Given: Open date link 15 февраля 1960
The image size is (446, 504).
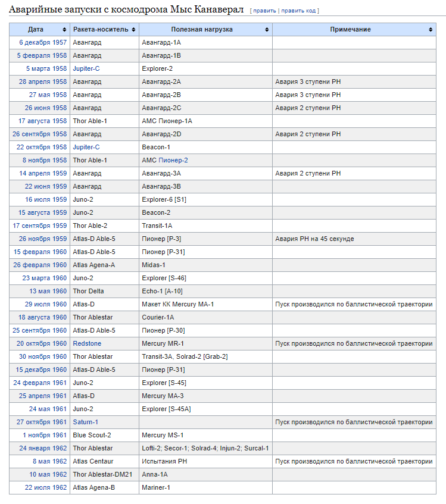Looking at the screenshot, I should click(x=40, y=252).
